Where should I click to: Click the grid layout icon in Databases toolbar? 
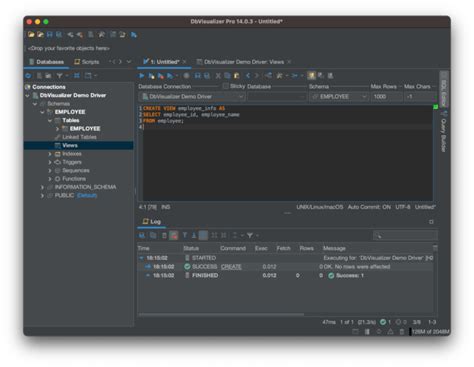(x=77, y=76)
